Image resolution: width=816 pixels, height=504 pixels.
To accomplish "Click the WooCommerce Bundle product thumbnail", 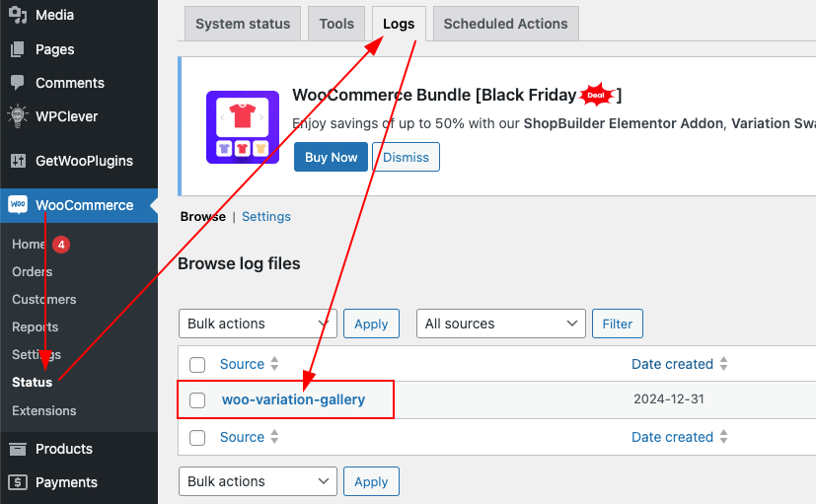I will coord(243,127).
